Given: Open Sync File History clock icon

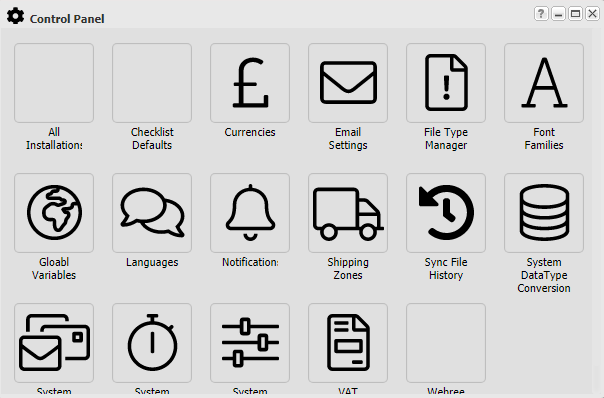Looking at the screenshot, I should click(446, 213).
